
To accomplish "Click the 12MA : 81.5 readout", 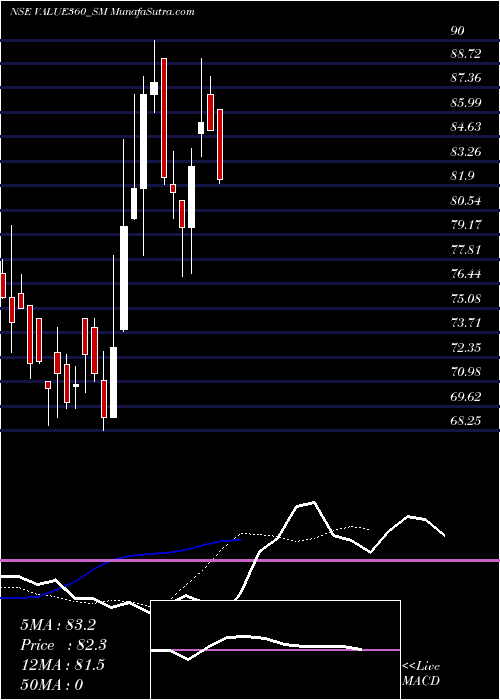I will tap(62, 664).
